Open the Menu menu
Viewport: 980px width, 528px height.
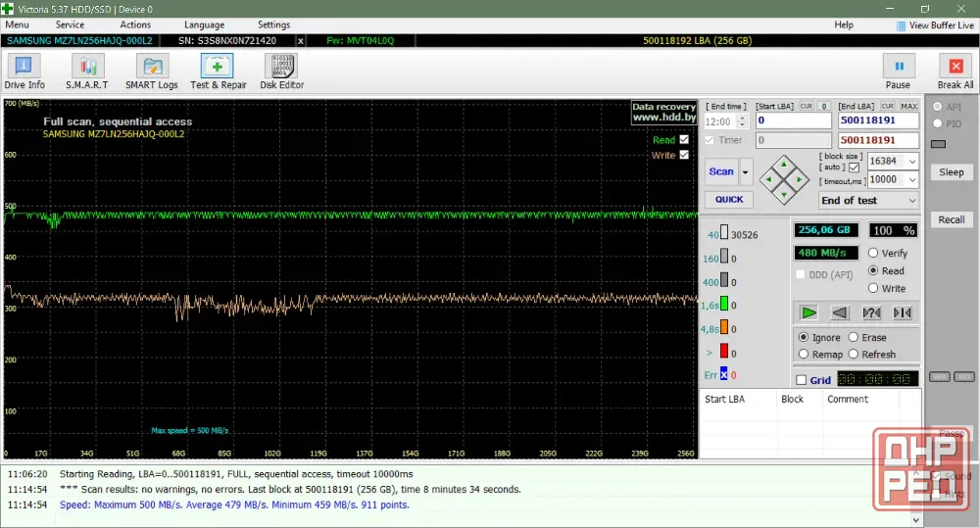17,25
